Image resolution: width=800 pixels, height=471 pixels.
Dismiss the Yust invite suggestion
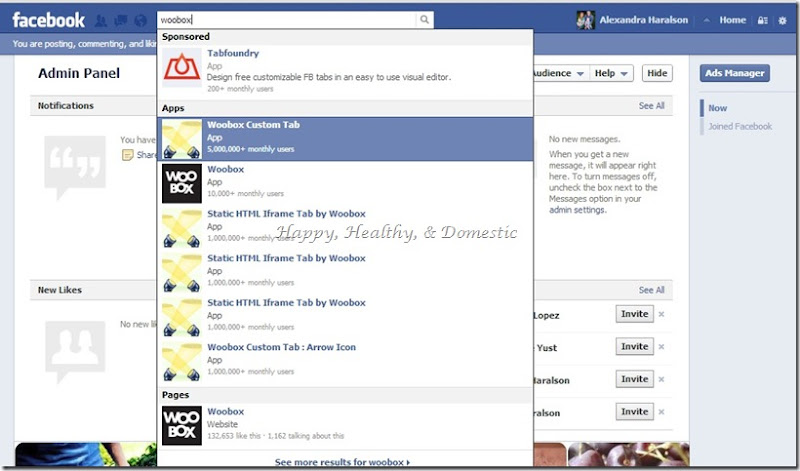pyautogui.click(x=661, y=347)
